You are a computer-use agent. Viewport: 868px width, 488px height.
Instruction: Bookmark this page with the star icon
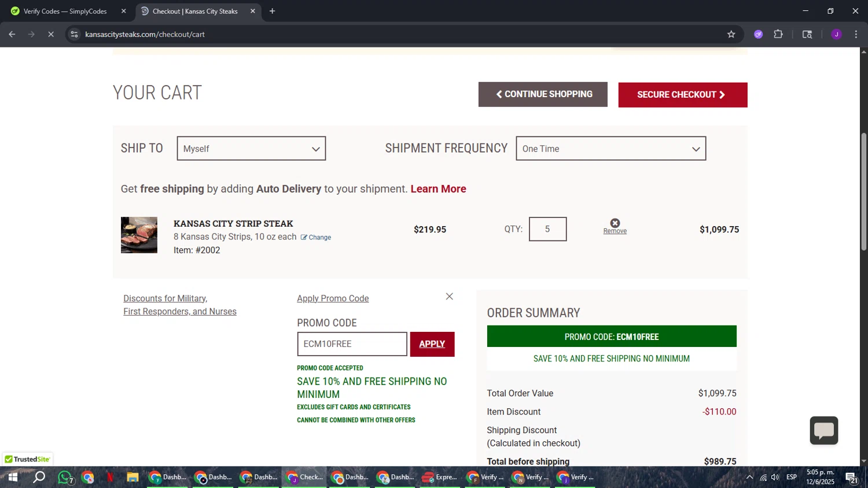tap(731, 34)
